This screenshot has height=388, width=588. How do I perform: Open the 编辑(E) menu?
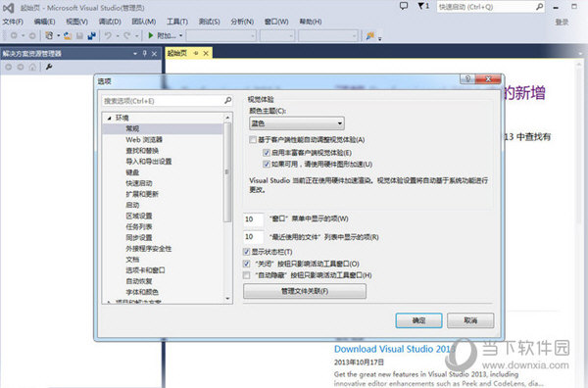point(44,22)
